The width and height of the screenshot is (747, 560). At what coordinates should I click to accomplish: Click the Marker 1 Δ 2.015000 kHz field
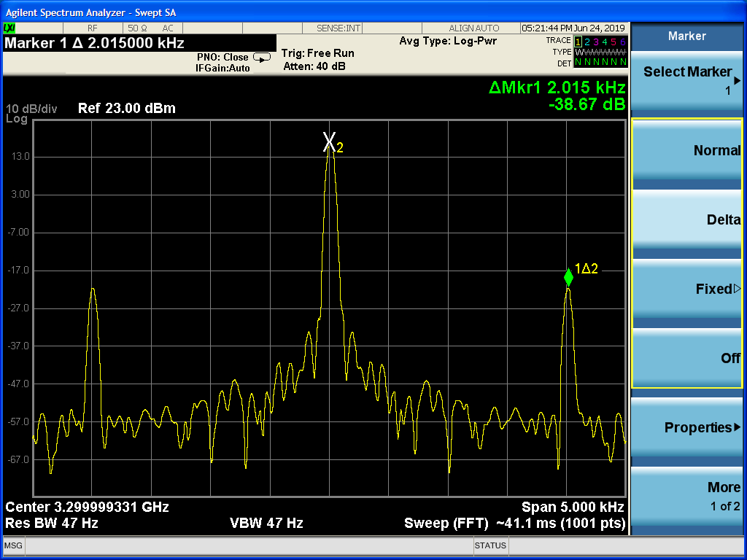(x=139, y=43)
